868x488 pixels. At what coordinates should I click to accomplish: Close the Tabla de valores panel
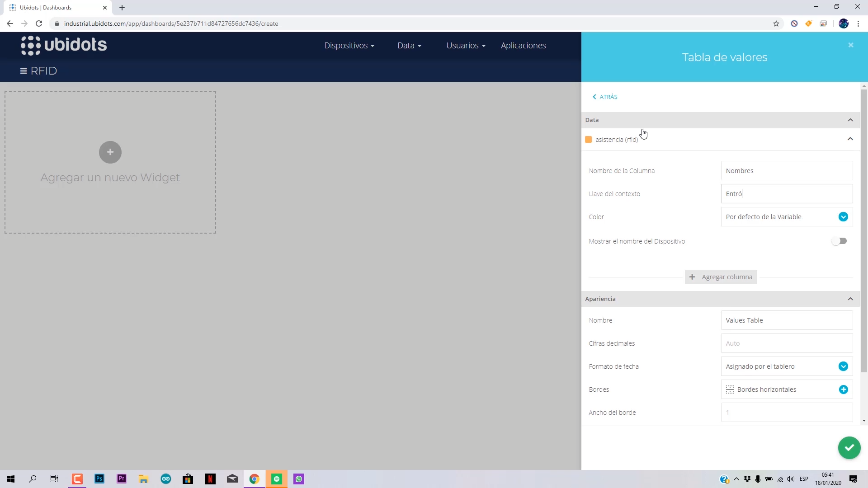pyautogui.click(x=850, y=45)
